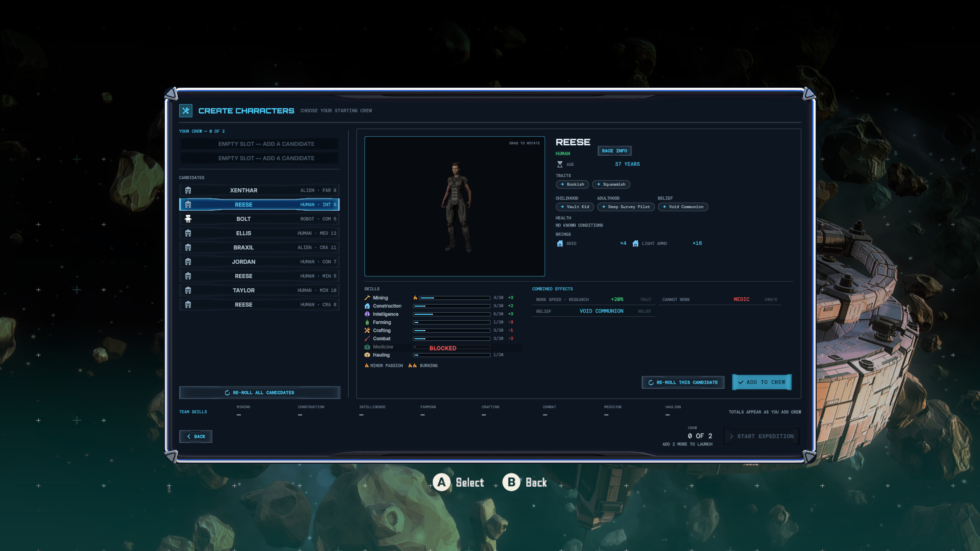Click the Farming plant skill icon

(x=367, y=322)
